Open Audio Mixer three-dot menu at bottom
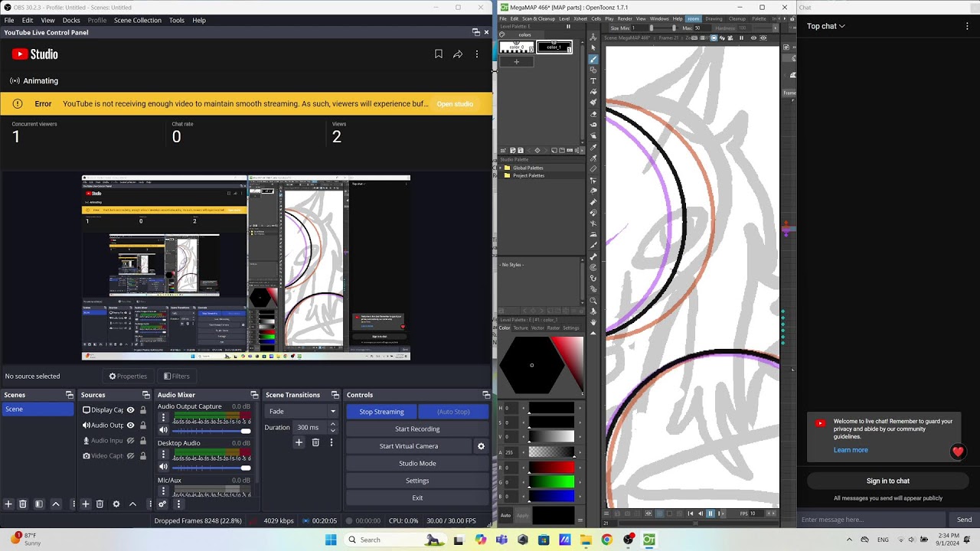The image size is (980, 551). (x=178, y=504)
